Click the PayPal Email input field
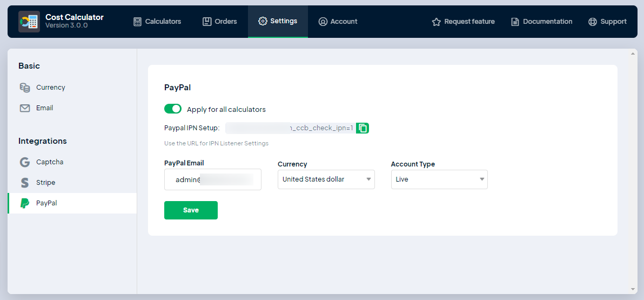Viewport: 644px width, 300px height. click(x=213, y=179)
